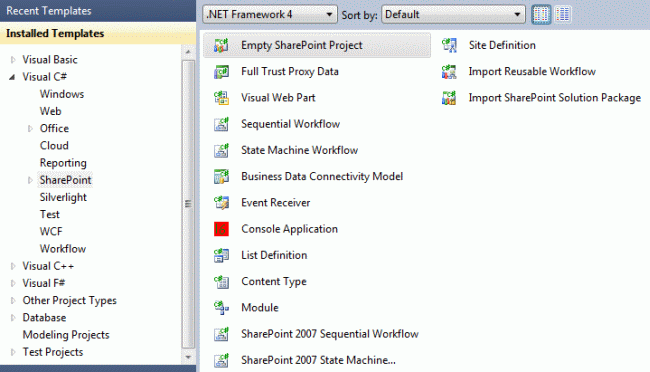Select the Site Definition name

(x=502, y=45)
